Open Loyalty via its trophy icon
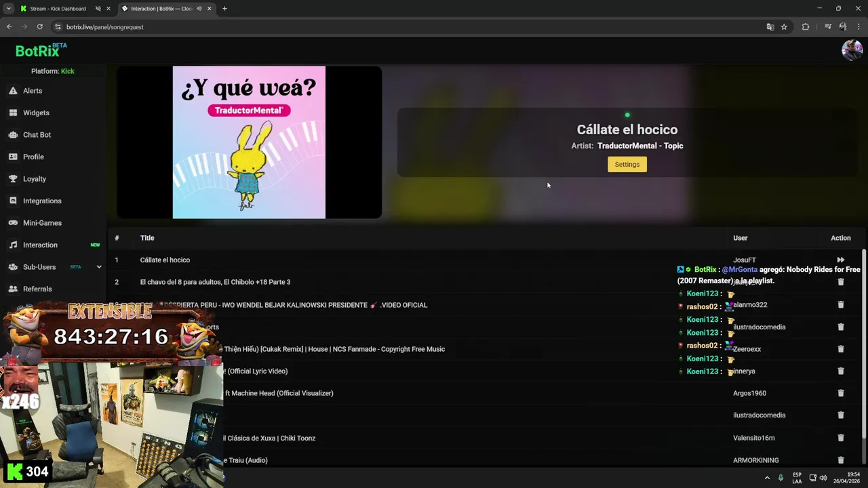The width and height of the screenshot is (868, 488). tap(13, 179)
